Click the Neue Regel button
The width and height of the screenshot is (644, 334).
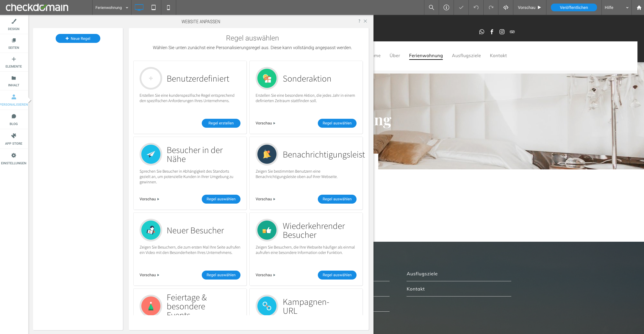(78, 38)
